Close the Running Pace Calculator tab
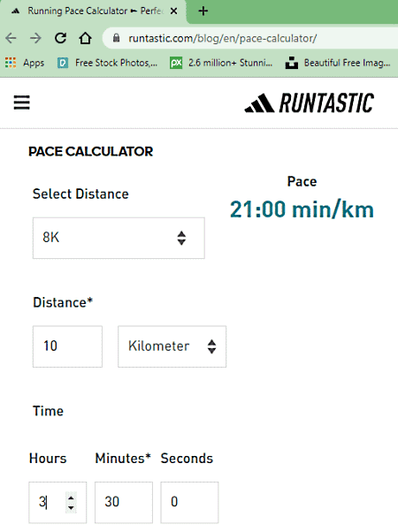The width and height of the screenshot is (398, 532). pos(173,11)
